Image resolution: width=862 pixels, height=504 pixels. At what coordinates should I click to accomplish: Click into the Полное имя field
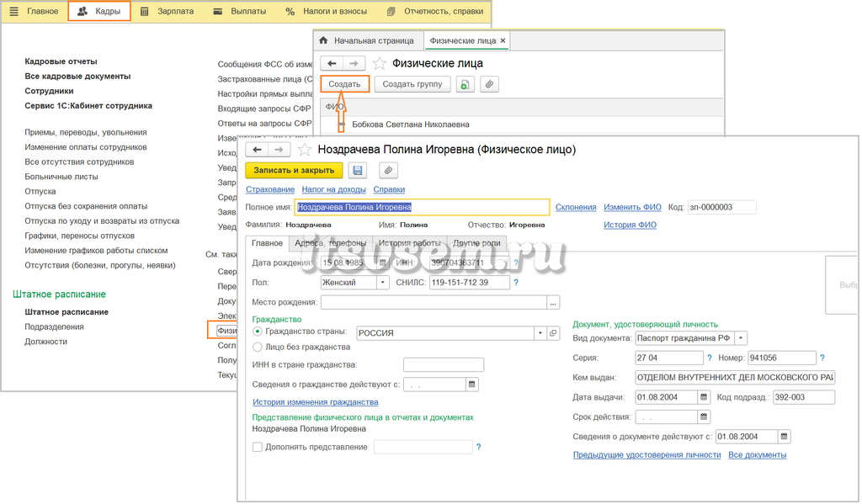(x=422, y=207)
